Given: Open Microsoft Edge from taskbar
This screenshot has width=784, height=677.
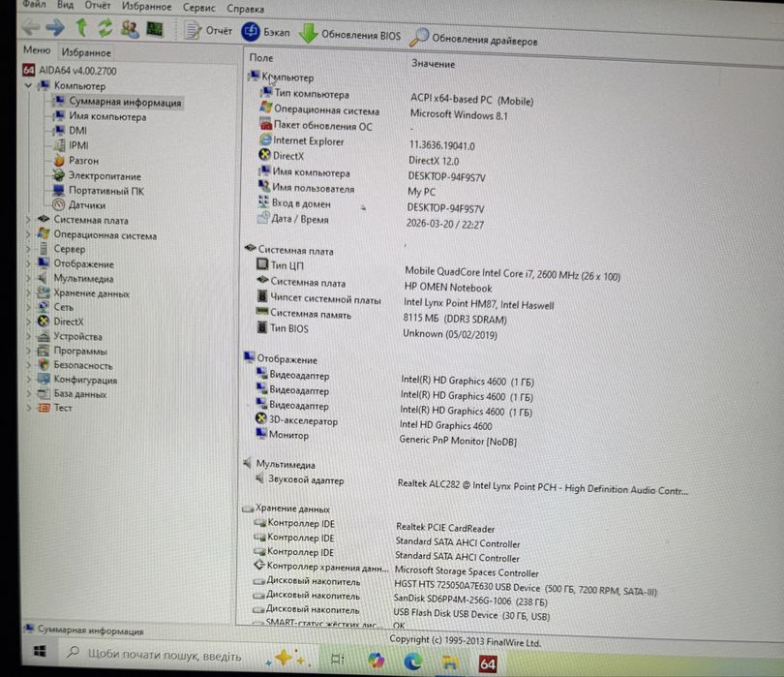Looking at the screenshot, I should tap(413, 662).
